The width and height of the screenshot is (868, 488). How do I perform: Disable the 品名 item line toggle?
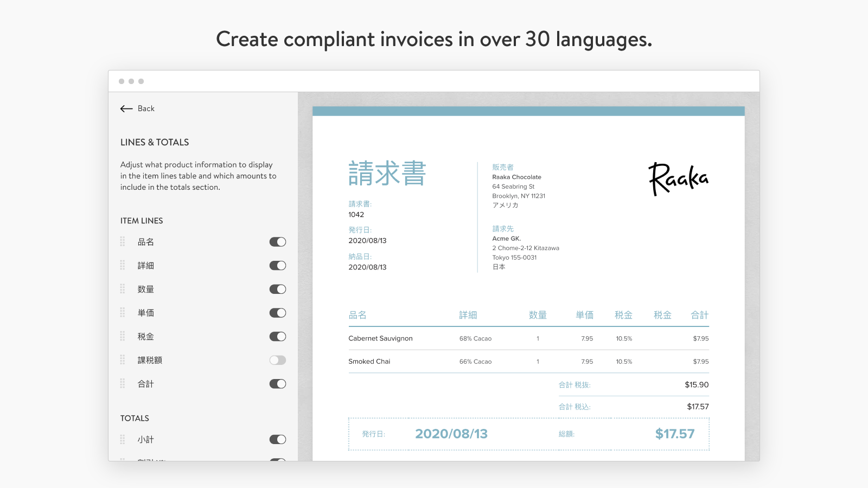[278, 242]
